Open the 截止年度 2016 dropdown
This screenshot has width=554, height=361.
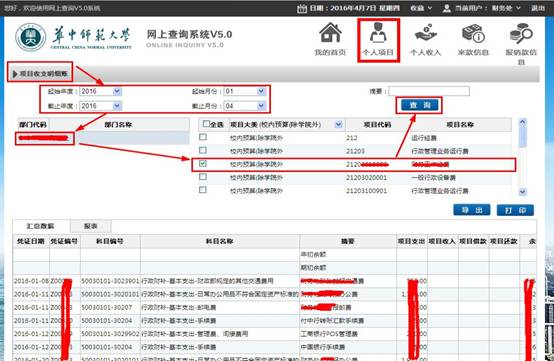117,106
